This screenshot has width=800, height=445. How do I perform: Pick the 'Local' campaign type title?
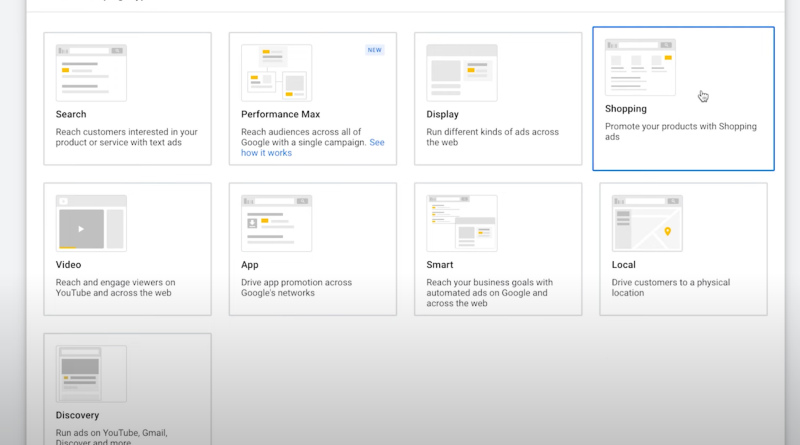[624, 265]
